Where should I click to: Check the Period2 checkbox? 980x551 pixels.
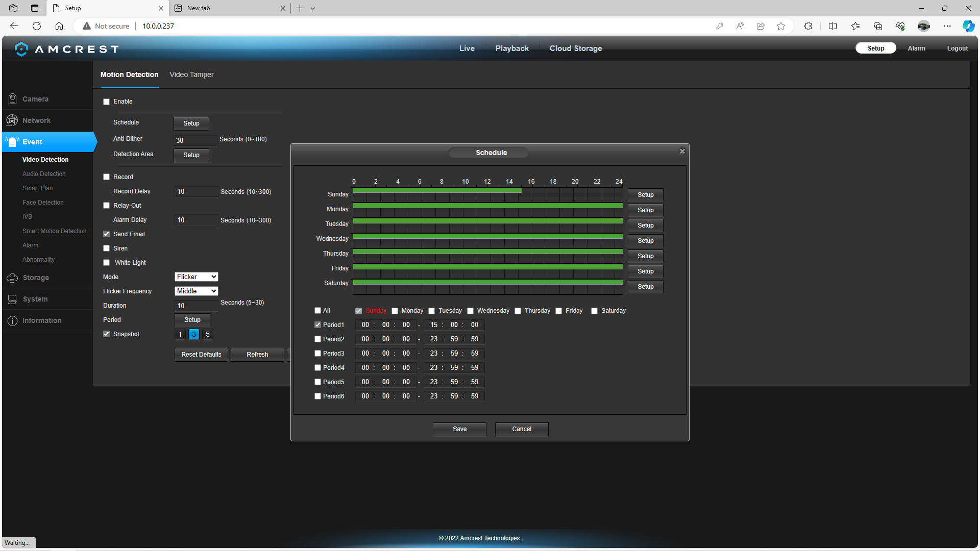tap(318, 339)
